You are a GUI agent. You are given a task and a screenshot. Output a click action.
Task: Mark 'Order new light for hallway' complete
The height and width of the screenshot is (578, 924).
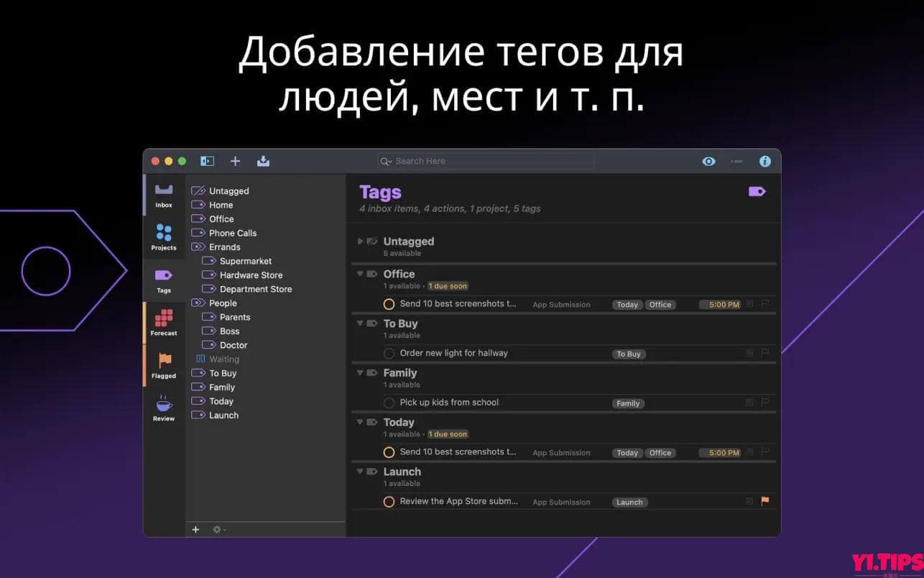coord(389,353)
